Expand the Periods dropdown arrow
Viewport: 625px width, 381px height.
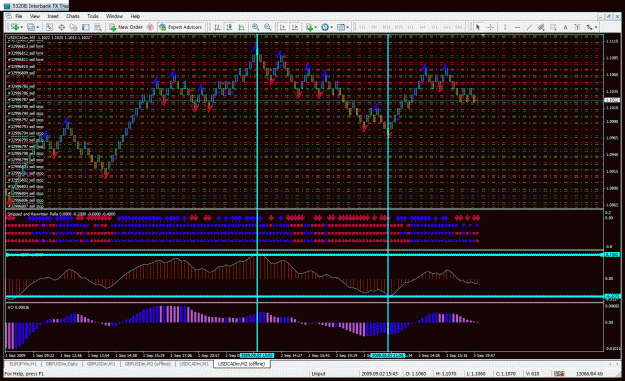[332, 27]
